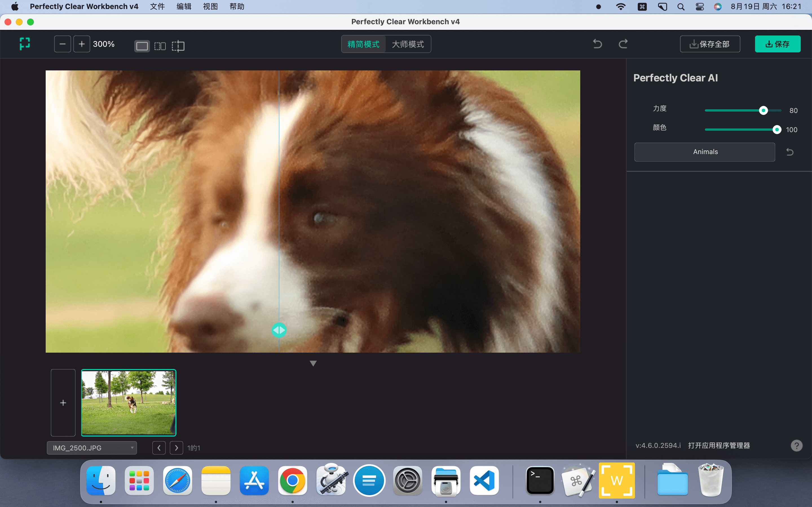The image size is (812, 507).
Task: Select the IMG_2500.JPG filename dropdown
Action: pos(92,447)
